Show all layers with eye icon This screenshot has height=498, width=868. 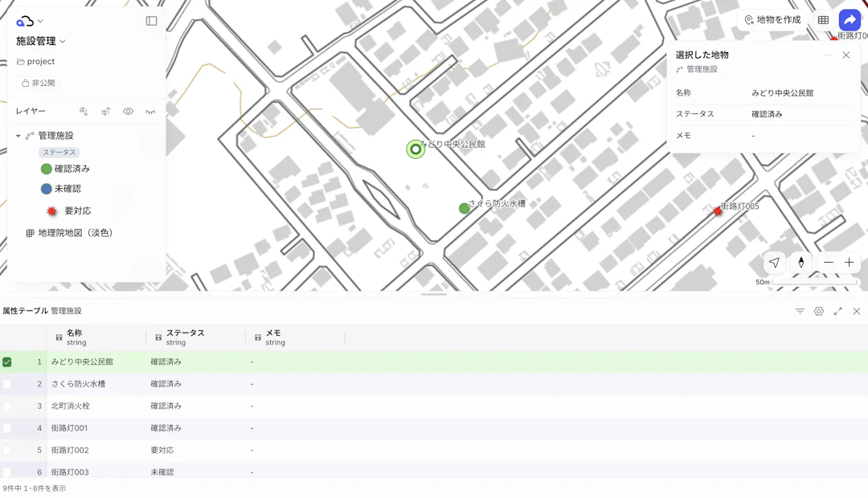pyautogui.click(x=128, y=111)
